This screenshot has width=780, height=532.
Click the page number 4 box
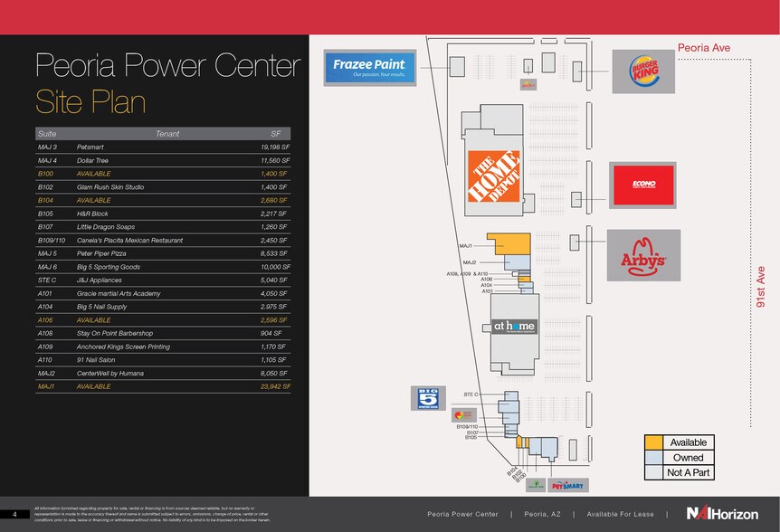14,514
